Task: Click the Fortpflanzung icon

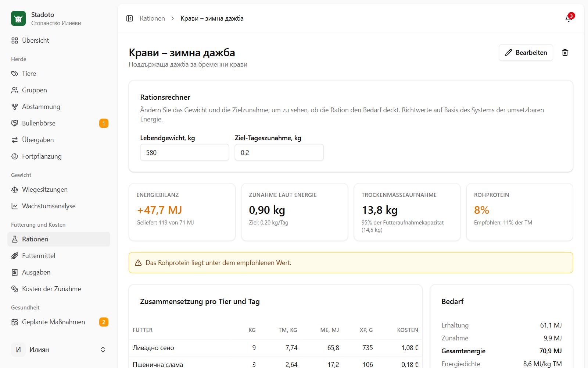Action: 15,156
